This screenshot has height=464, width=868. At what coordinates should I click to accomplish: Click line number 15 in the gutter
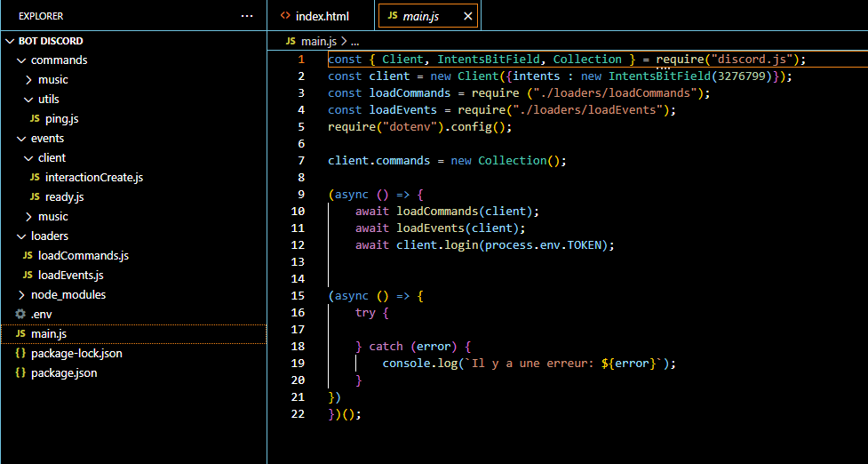point(298,296)
